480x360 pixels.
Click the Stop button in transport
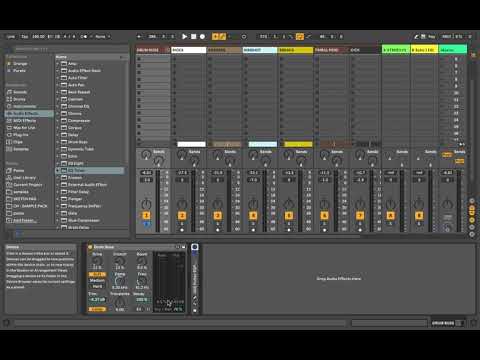193,36
